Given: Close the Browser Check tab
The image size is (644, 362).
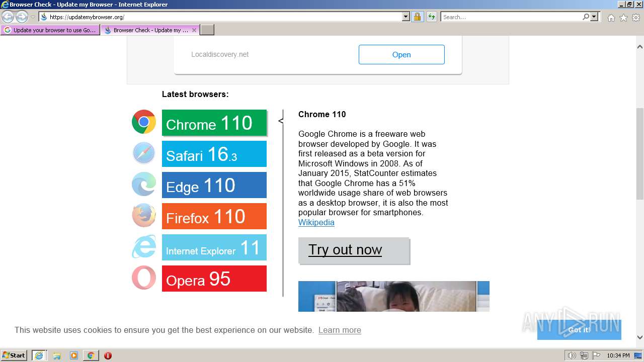Looking at the screenshot, I should 194,30.
